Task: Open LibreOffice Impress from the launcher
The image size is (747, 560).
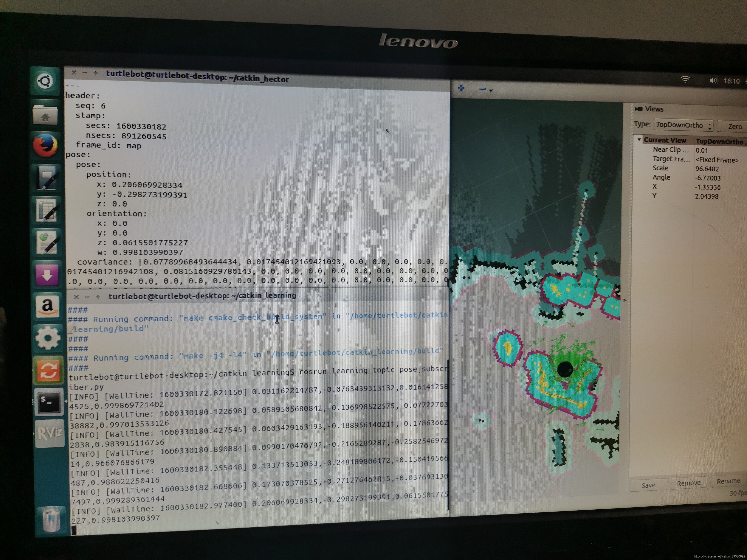Action: [47, 242]
